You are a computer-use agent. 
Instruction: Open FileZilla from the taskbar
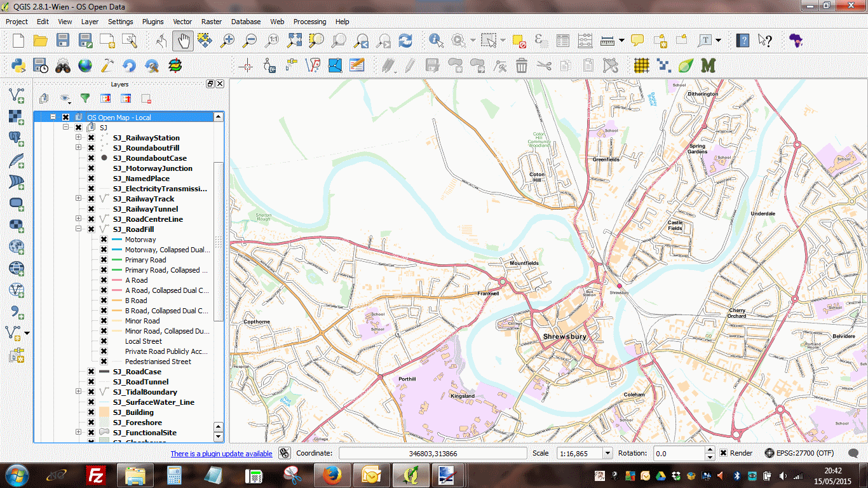pos(97,475)
